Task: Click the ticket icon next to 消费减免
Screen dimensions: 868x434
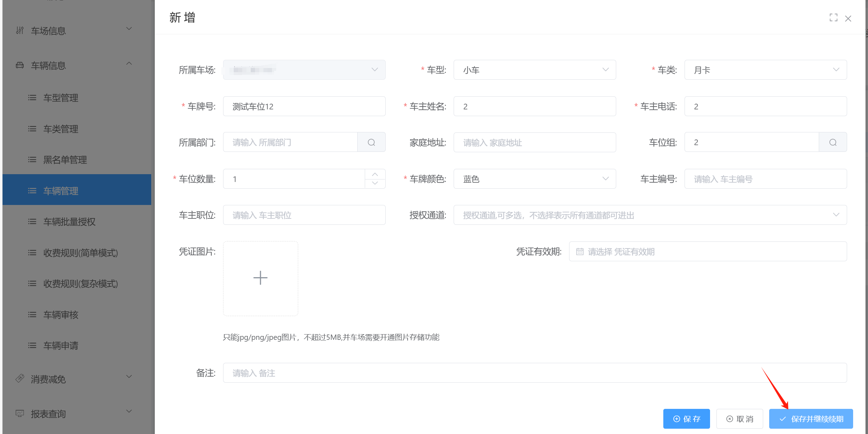Action: coord(20,379)
